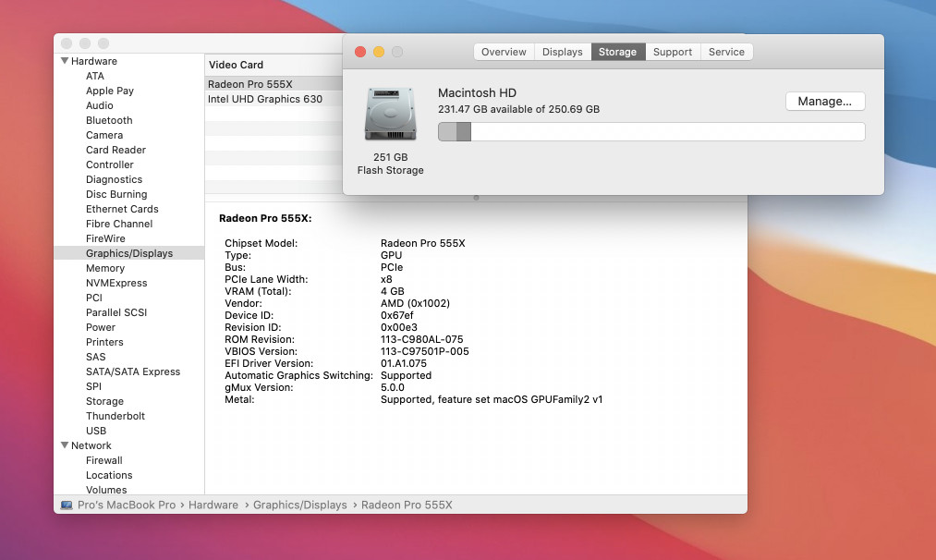Click Hardware in the path bar
The height and width of the screenshot is (560, 936).
click(x=213, y=505)
